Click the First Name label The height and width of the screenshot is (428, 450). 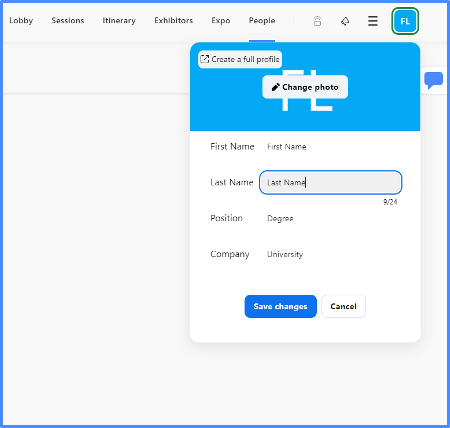click(232, 146)
